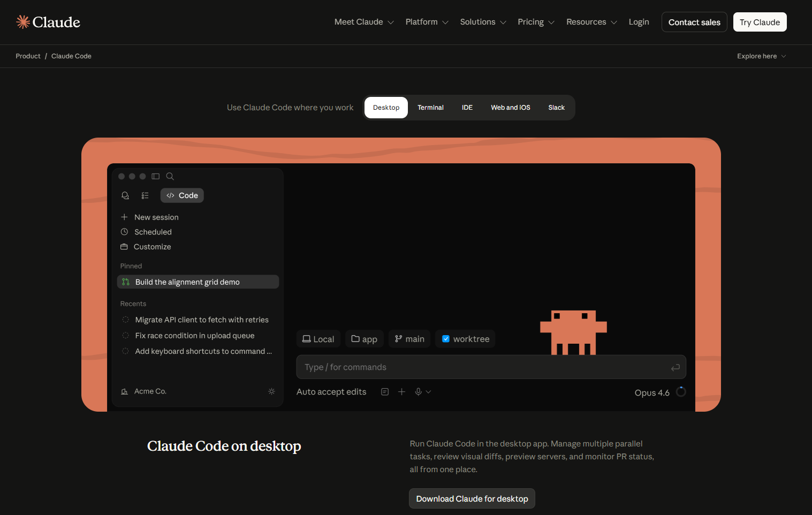Click the note icon beside Auto accept edits

coord(385,392)
